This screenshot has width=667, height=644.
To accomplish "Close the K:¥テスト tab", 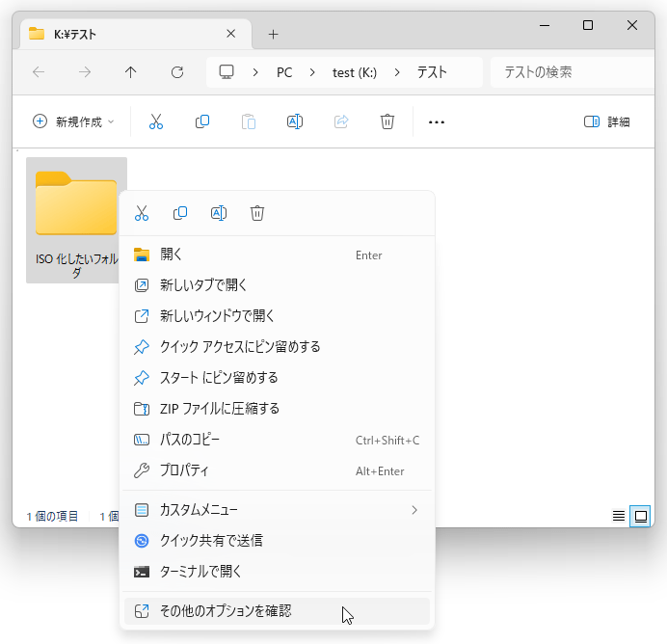I will point(231,34).
